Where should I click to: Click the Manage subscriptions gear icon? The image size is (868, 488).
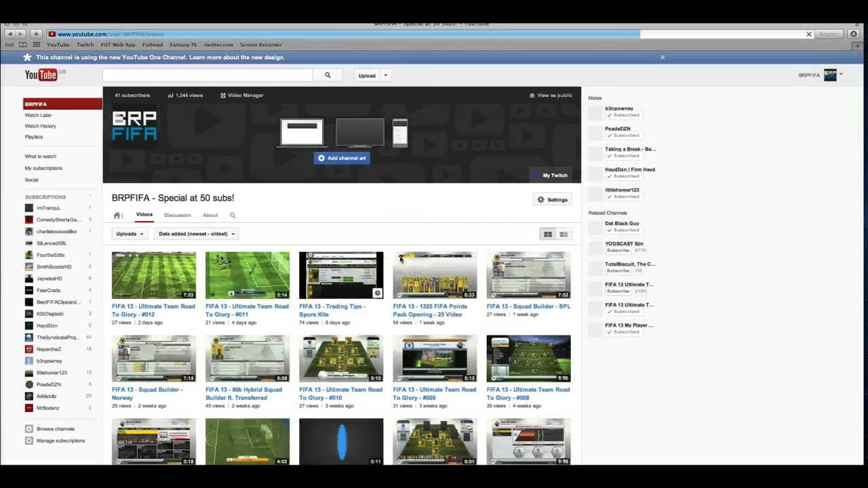(29, 441)
